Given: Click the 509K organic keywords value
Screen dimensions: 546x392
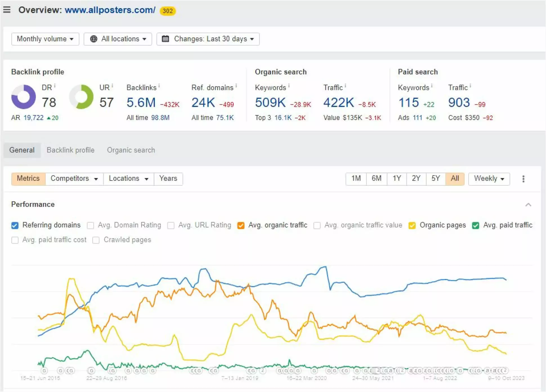Looking at the screenshot, I should point(270,102).
